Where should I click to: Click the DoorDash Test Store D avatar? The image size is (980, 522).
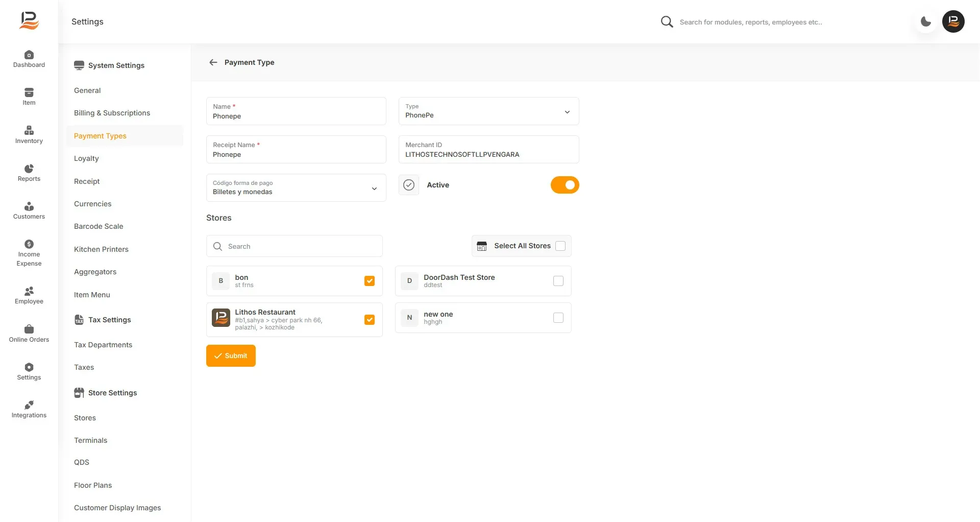click(x=409, y=281)
